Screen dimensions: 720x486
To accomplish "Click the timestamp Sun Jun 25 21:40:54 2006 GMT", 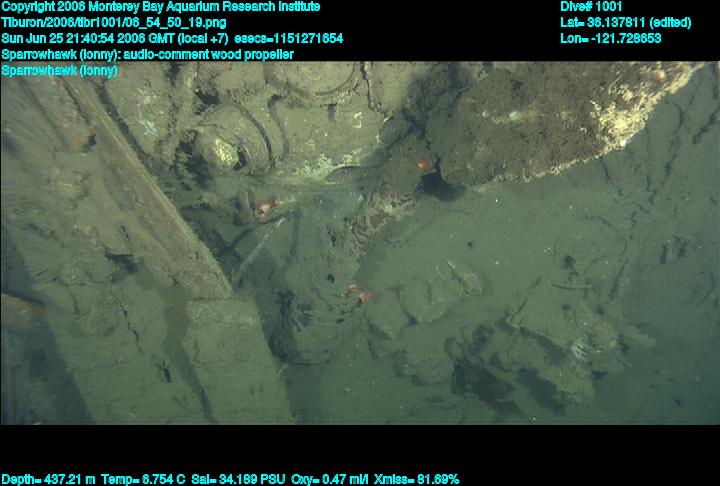I will (x=88, y=38).
